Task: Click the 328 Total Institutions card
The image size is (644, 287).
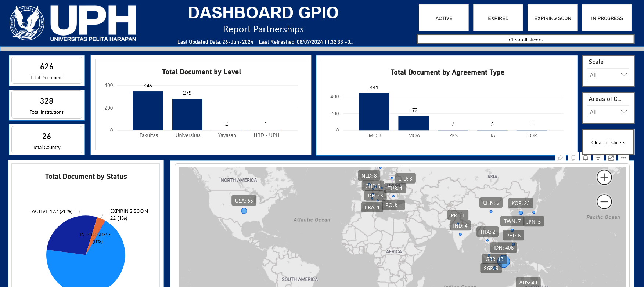Action: (x=47, y=105)
